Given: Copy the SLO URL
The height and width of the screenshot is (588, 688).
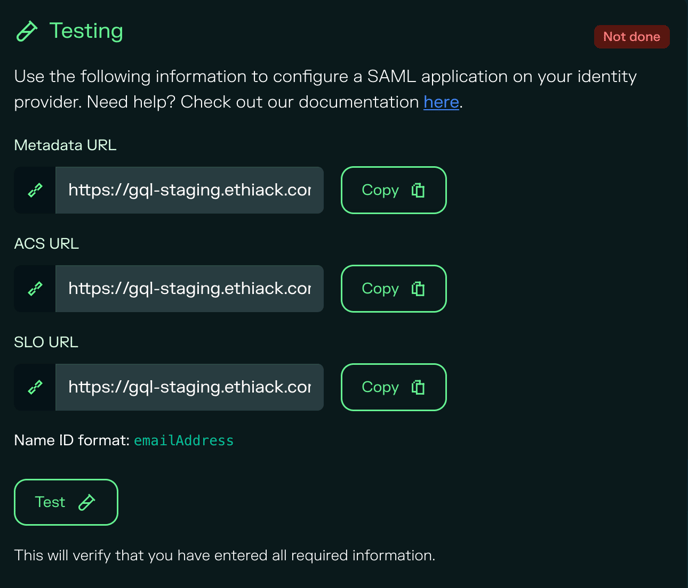Looking at the screenshot, I should pyautogui.click(x=393, y=387).
